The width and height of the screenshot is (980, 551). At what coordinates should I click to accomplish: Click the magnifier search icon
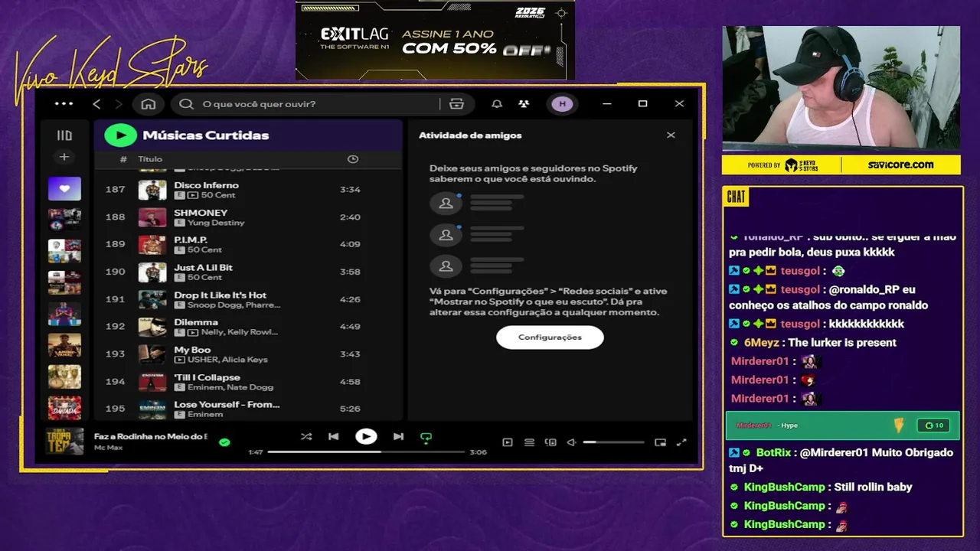186,104
